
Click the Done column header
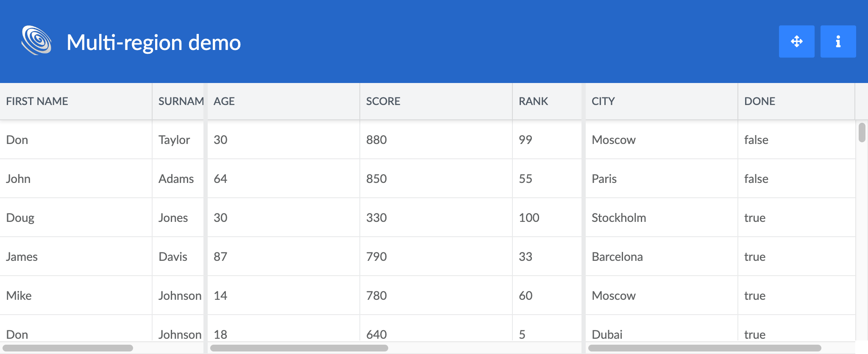coord(759,101)
